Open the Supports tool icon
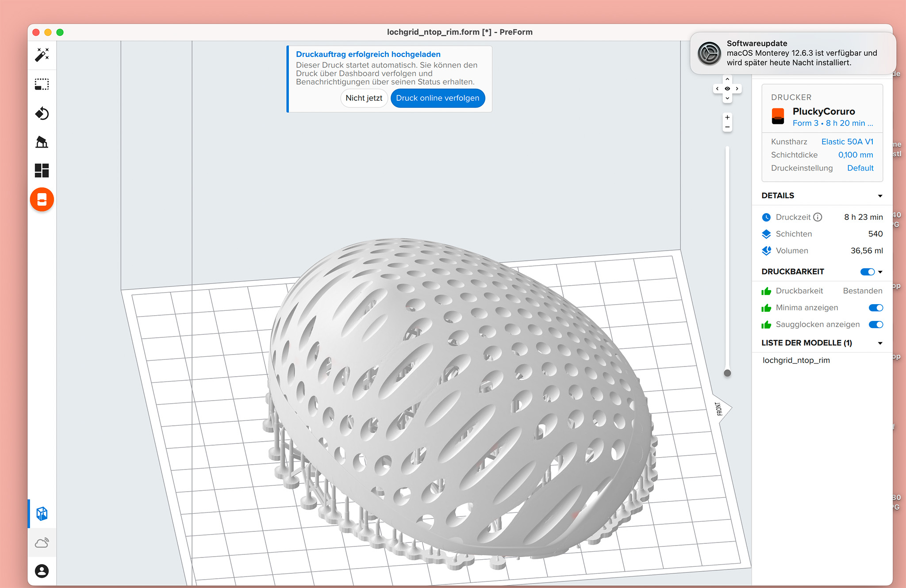Viewport: 906px width, 588px height. pos(42,142)
